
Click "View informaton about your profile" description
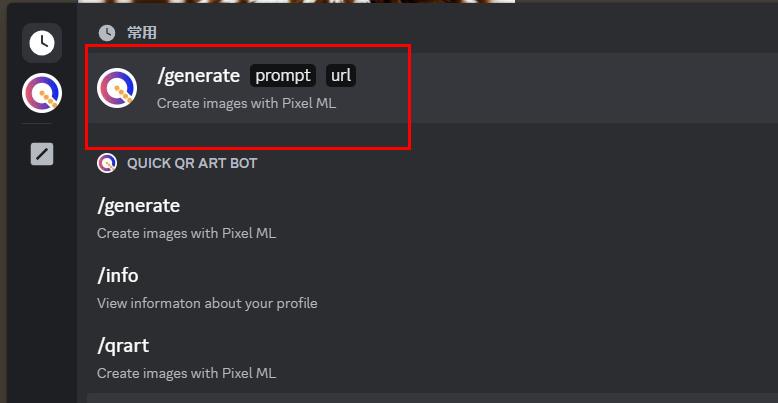point(207,303)
